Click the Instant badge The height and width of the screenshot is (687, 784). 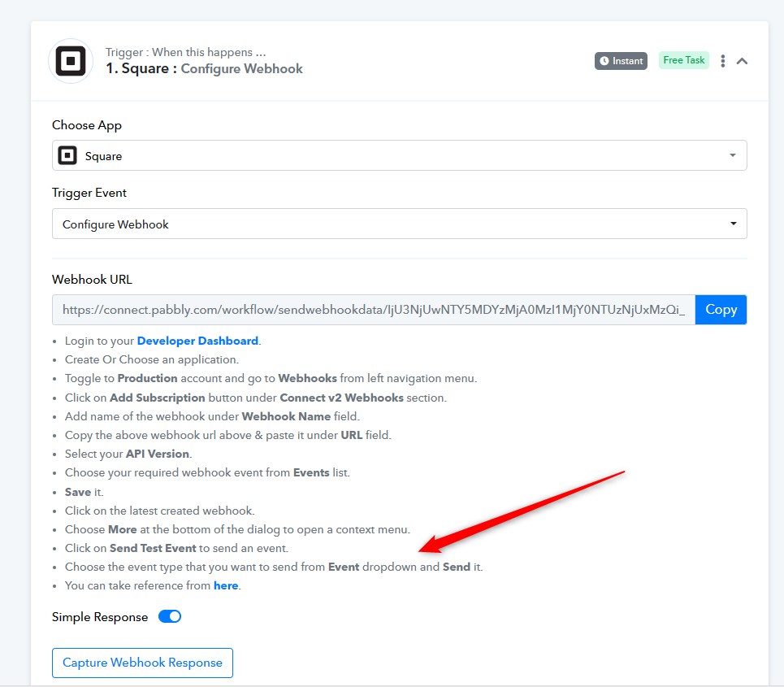pyautogui.click(x=621, y=61)
